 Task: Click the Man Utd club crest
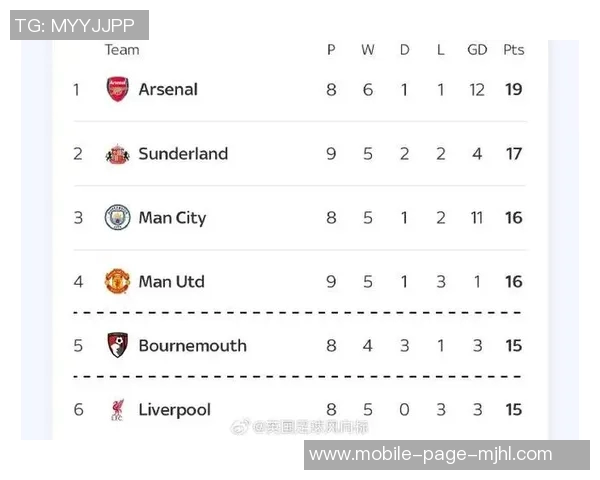118,281
